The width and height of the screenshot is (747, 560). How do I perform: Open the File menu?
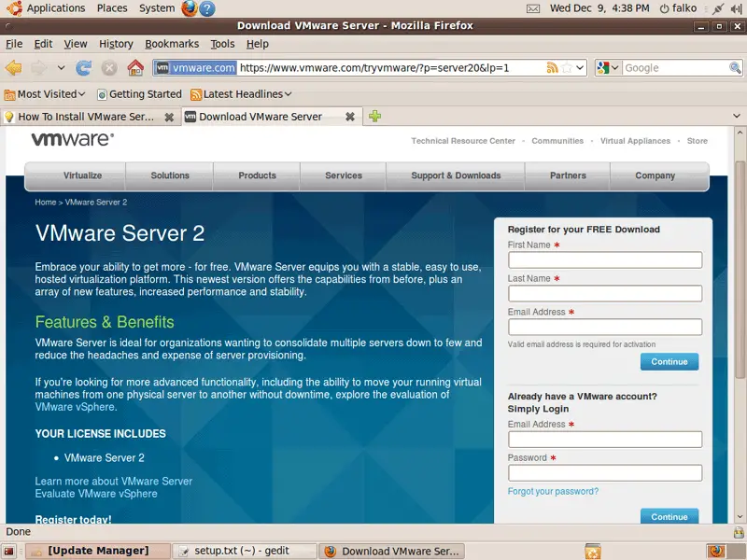click(14, 44)
